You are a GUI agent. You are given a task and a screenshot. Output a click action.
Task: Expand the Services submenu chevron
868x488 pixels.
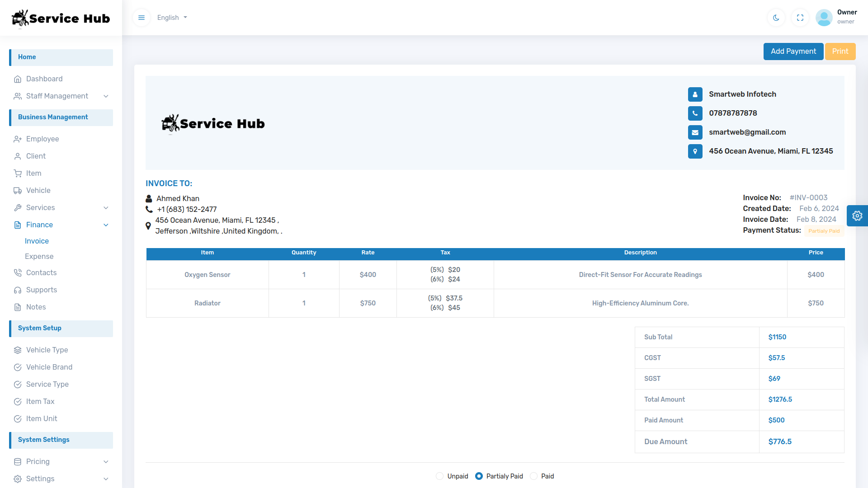pos(106,208)
